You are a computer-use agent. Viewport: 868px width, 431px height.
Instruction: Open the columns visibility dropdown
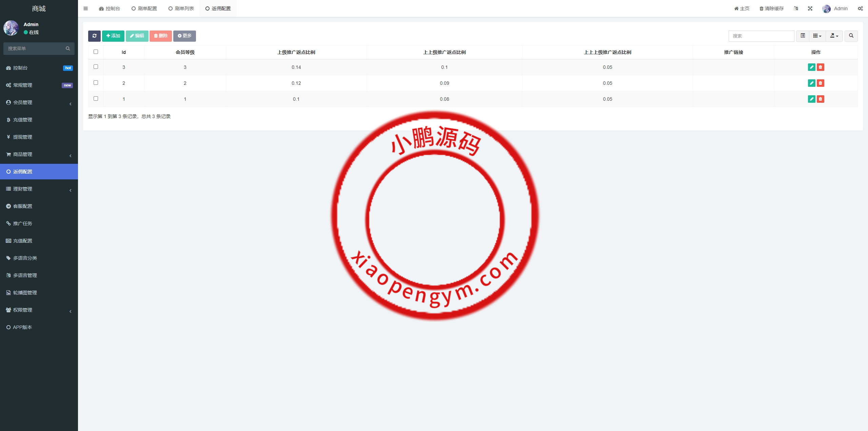[817, 36]
